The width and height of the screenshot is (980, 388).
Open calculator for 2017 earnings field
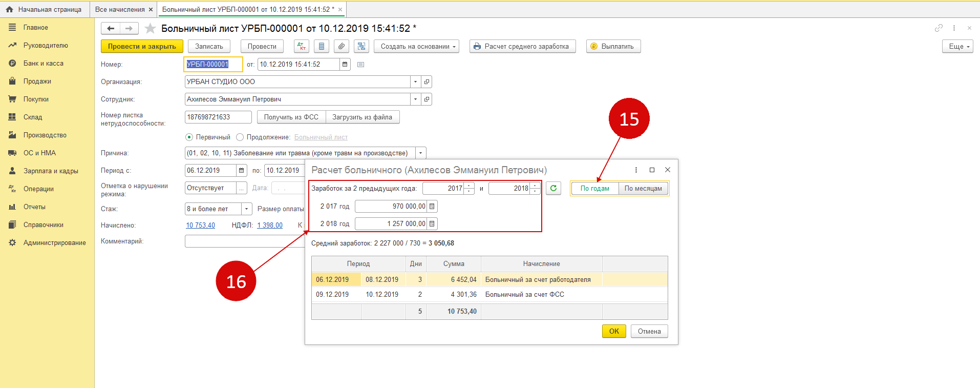[432, 207]
